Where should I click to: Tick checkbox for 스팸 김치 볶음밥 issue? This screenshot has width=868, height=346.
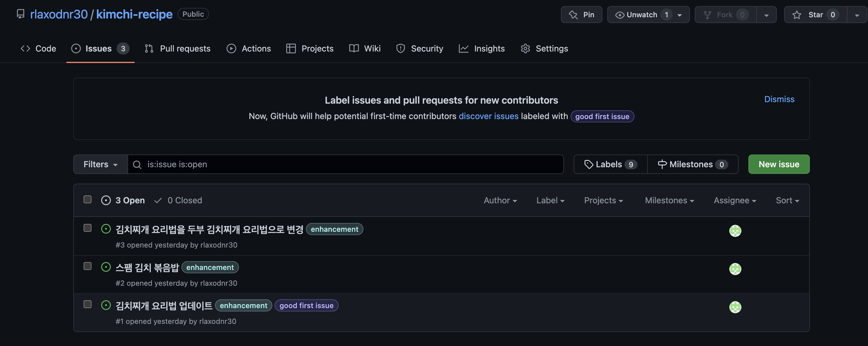coord(88,266)
